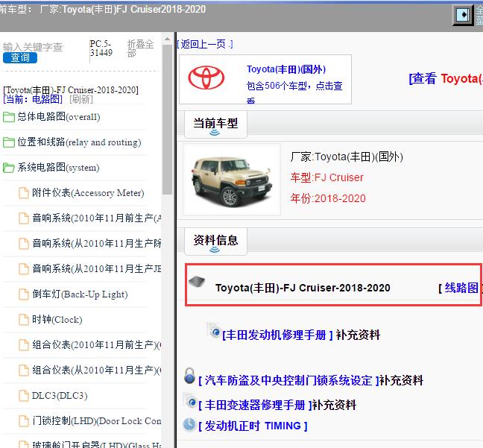The width and height of the screenshot is (483, 448).
Task: Open 汽车防盗及中央控制门锁系统设定 link
Action: click(288, 380)
